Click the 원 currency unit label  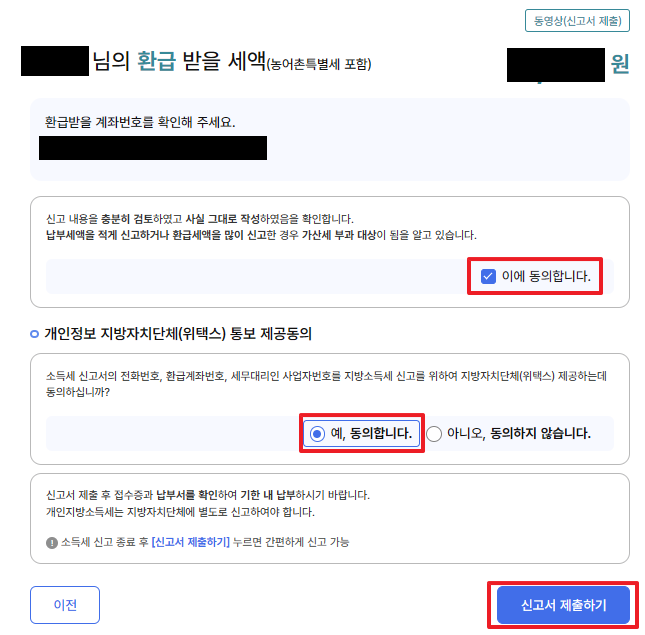pos(620,64)
